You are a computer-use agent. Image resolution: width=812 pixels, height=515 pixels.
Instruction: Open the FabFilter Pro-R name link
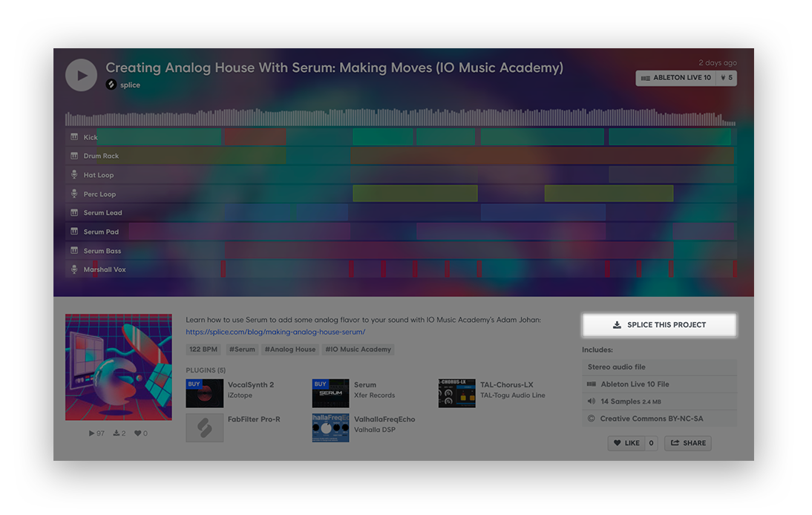click(x=254, y=419)
